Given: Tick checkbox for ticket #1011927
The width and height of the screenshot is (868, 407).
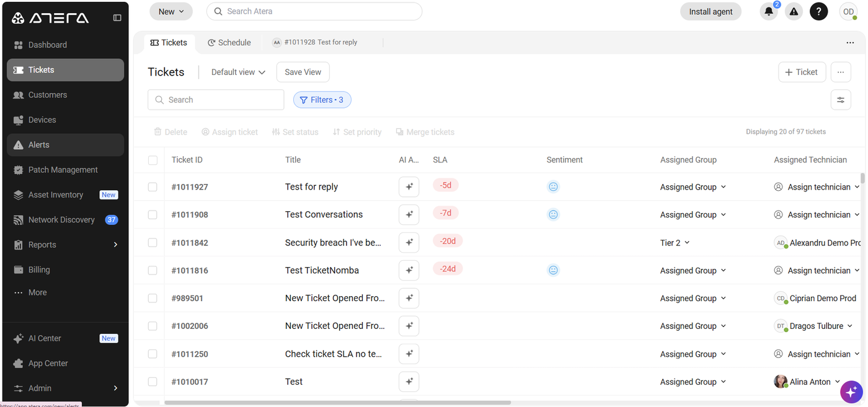Looking at the screenshot, I should point(153,187).
